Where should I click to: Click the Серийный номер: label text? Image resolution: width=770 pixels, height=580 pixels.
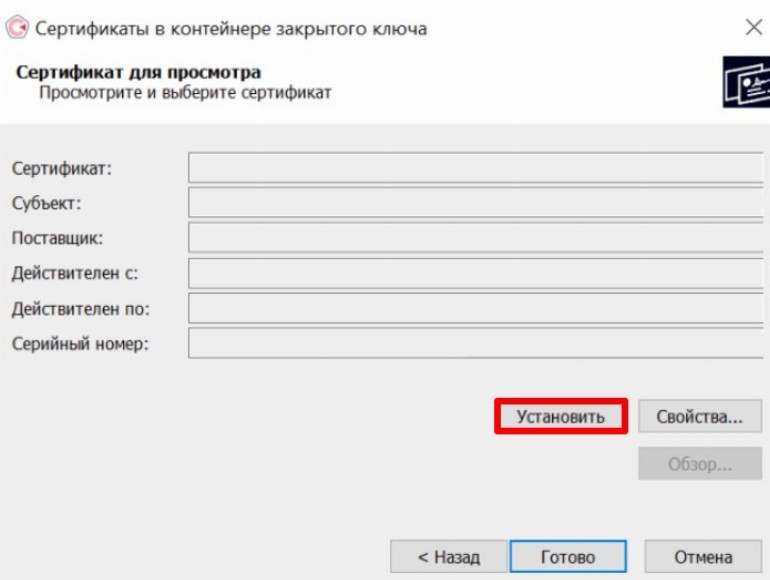(80, 344)
